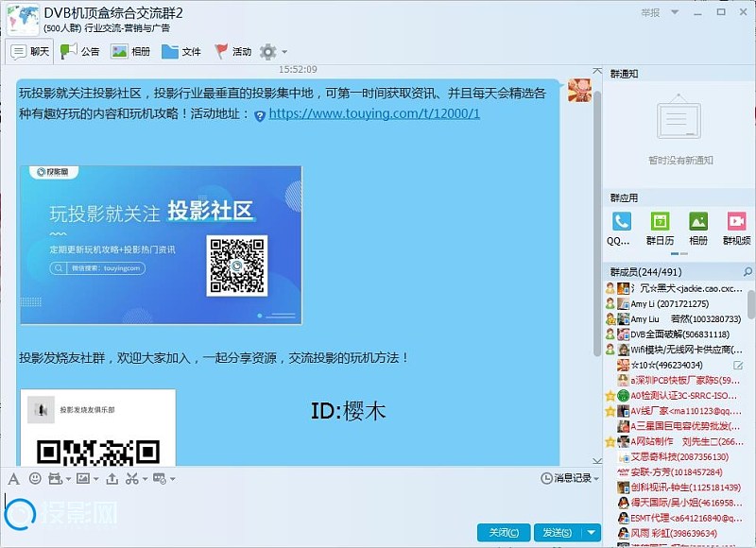This screenshot has width=756, height=548.
Task: Expand the image send dropdown arrow
Action: (96, 479)
